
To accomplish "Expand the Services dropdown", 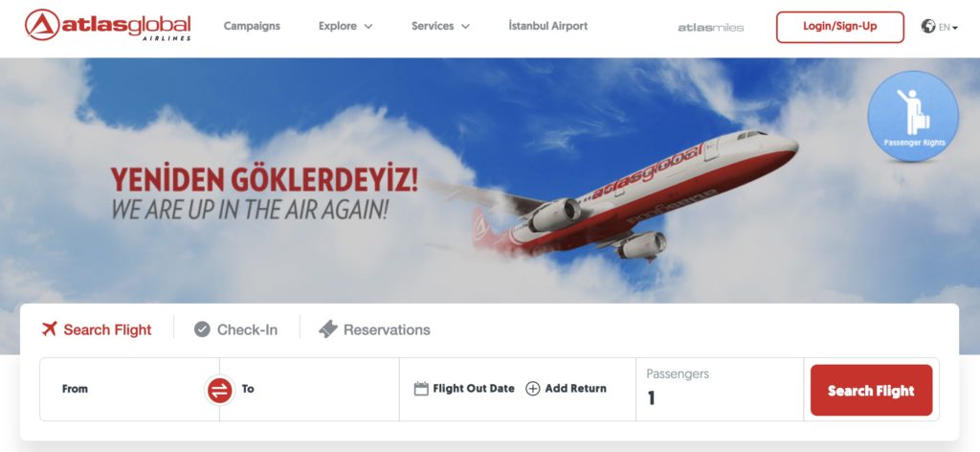I will point(440,26).
